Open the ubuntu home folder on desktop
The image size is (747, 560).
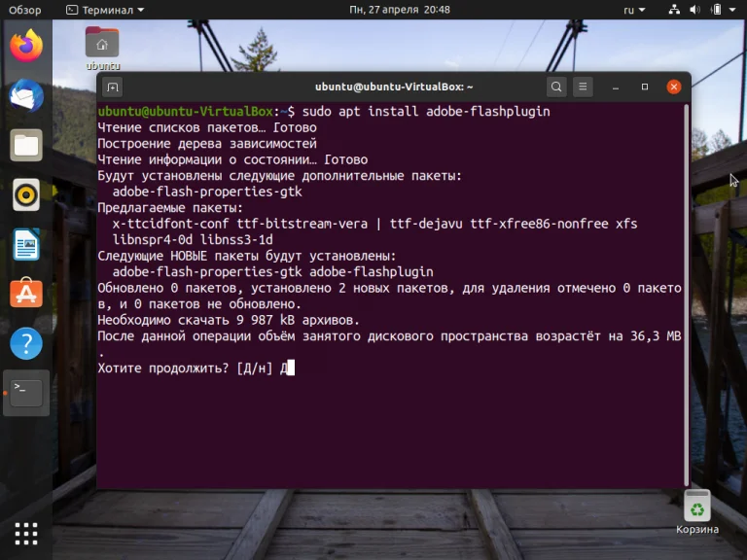102,49
